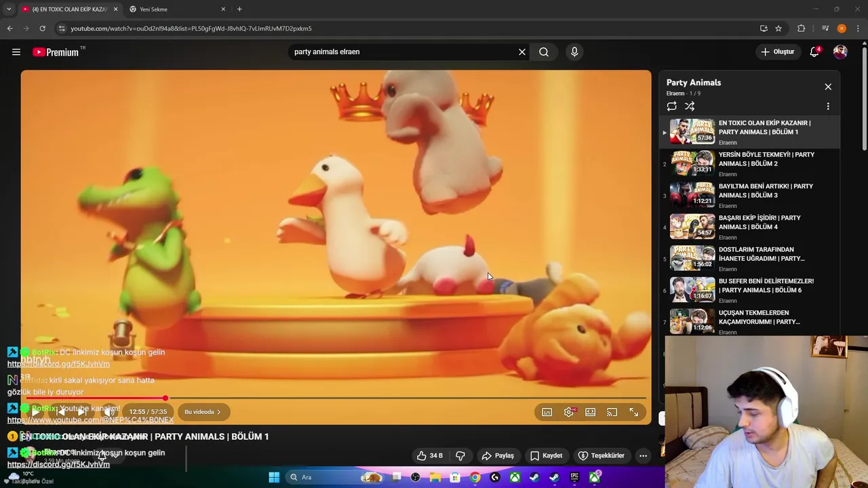
Task: Play BAYILTMA BENİ ARTIKK BÖLÜM 3
Action: (x=751, y=195)
